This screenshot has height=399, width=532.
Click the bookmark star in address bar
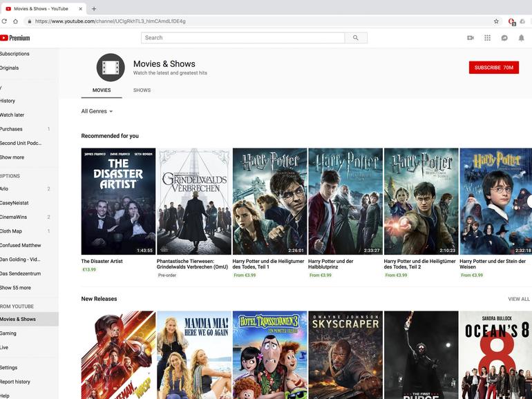[x=496, y=21]
